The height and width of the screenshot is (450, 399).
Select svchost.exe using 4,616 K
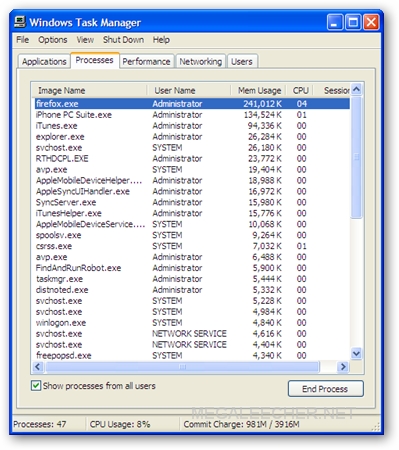[192, 334]
